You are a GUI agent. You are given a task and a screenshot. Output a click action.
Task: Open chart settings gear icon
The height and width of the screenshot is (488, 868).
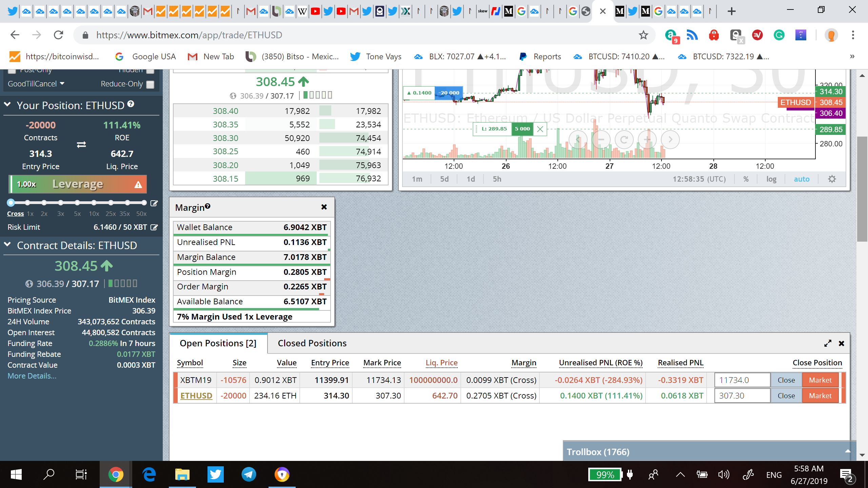(832, 179)
